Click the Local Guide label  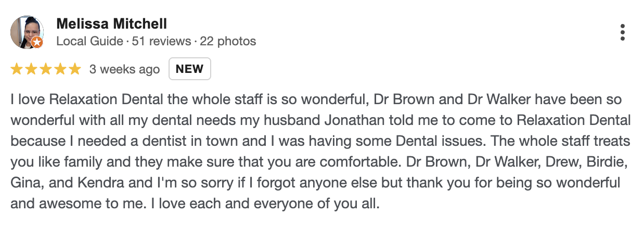[x=89, y=41]
